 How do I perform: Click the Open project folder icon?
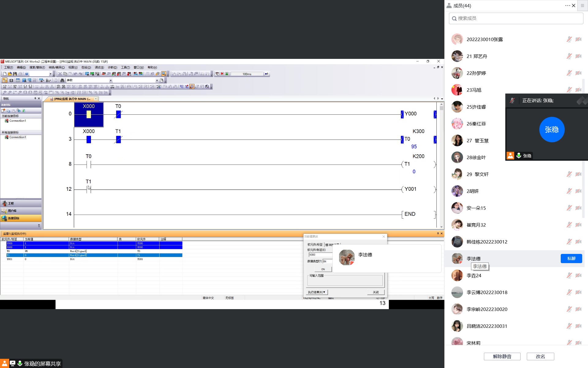(x=10, y=74)
